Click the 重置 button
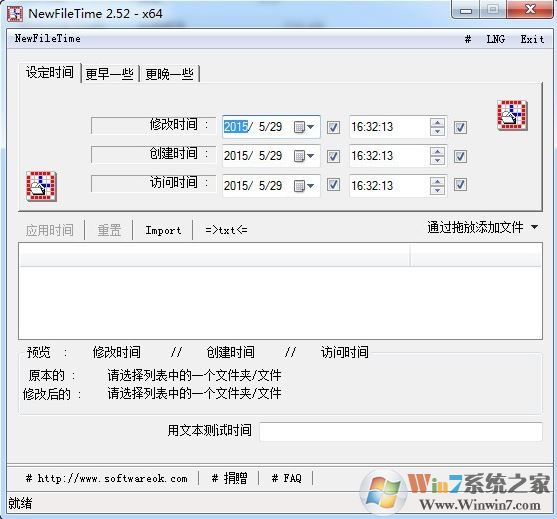Image resolution: width=557 pixels, height=519 pixels. [109, 230]
